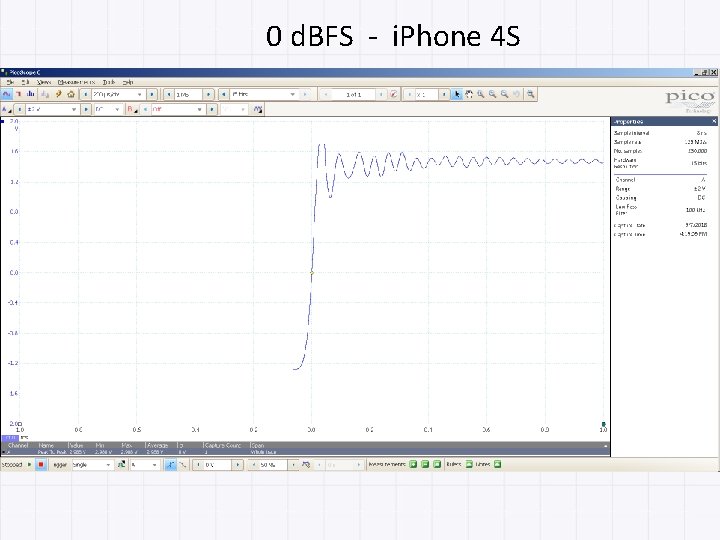The image size is (720, 540).
Task: Click the yellow trigger marker diamond
Action: 312,273
